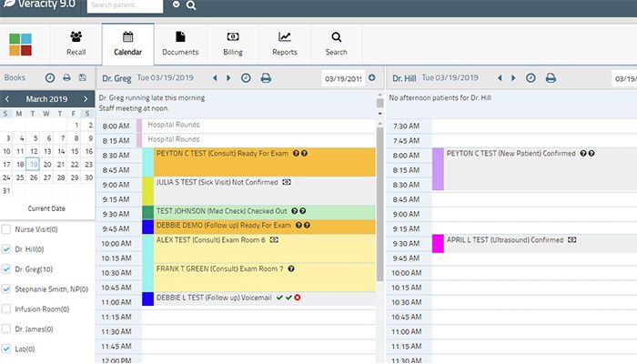The image size is (637, 364).
Task: Open ALEX TEST Consult appointment
Action: tap(265, 248)
